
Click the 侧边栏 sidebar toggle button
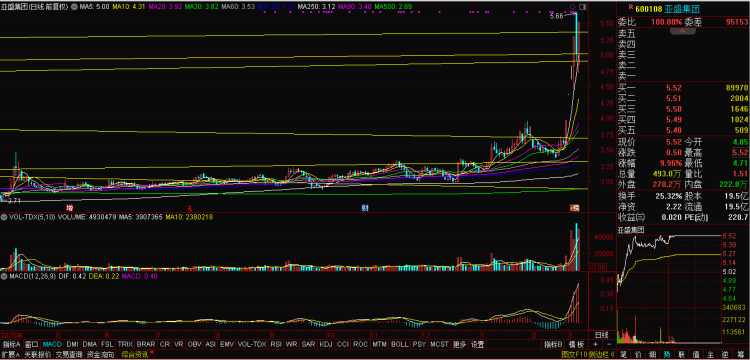tap(602, 355)
